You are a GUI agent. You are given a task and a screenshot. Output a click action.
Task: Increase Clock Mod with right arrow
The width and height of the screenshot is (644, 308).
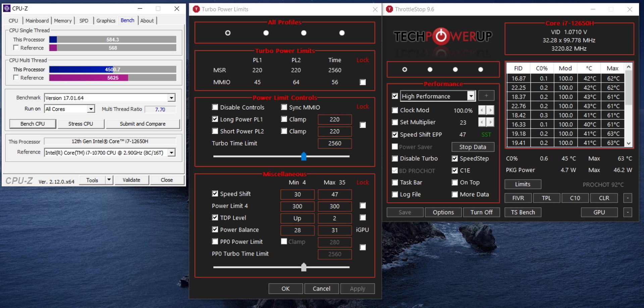point(490,110)
